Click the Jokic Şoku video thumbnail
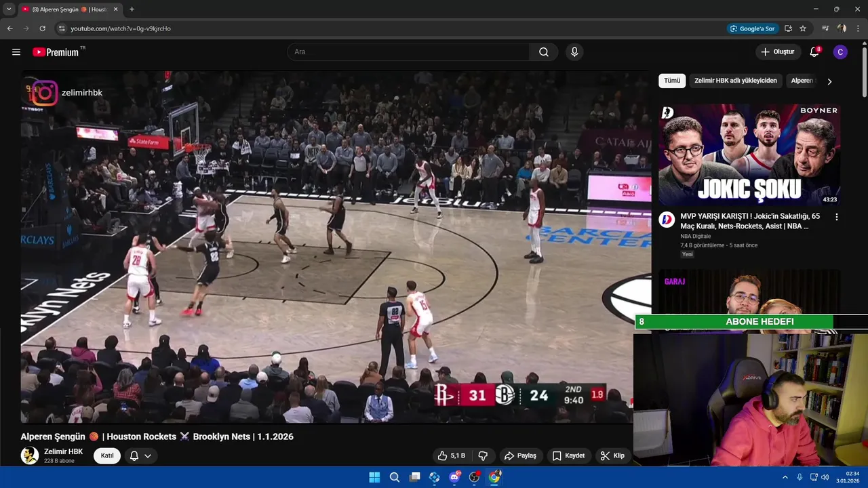Screen dimensions: 868x488 click(749, 155)
